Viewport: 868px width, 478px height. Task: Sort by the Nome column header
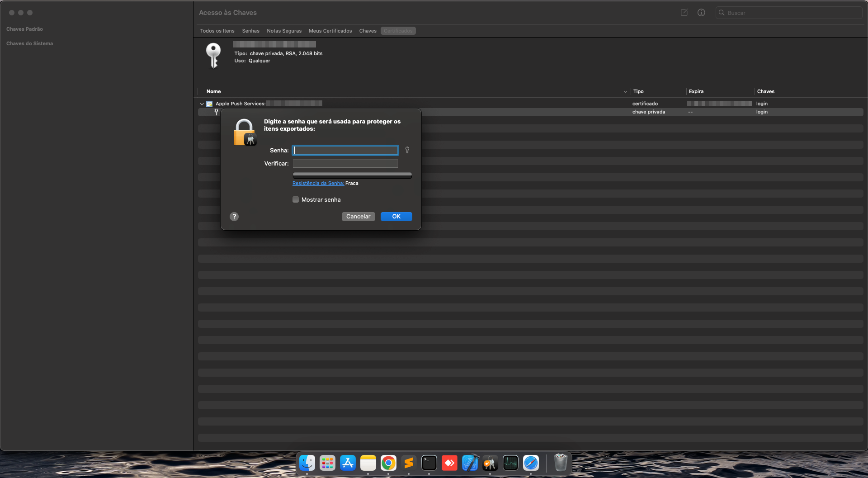[x=213, y=91]
